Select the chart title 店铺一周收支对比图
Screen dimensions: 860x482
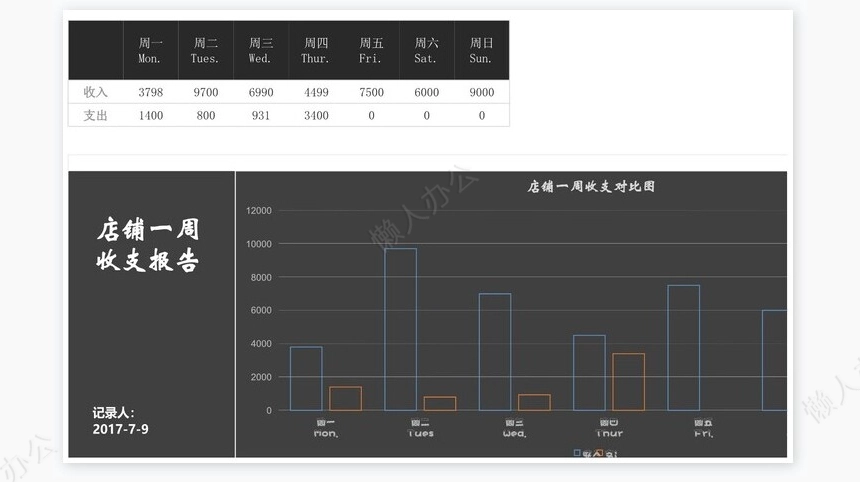pos(591,187)
